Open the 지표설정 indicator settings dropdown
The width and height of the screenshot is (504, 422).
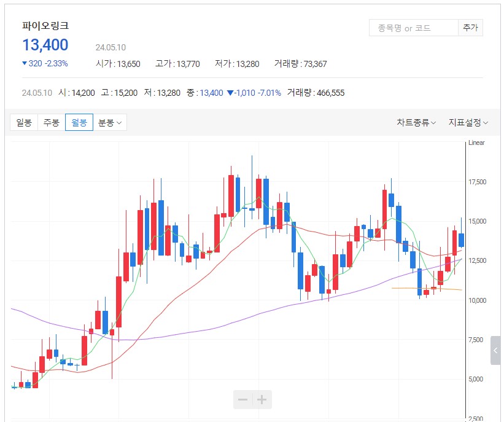coord(468,122)
